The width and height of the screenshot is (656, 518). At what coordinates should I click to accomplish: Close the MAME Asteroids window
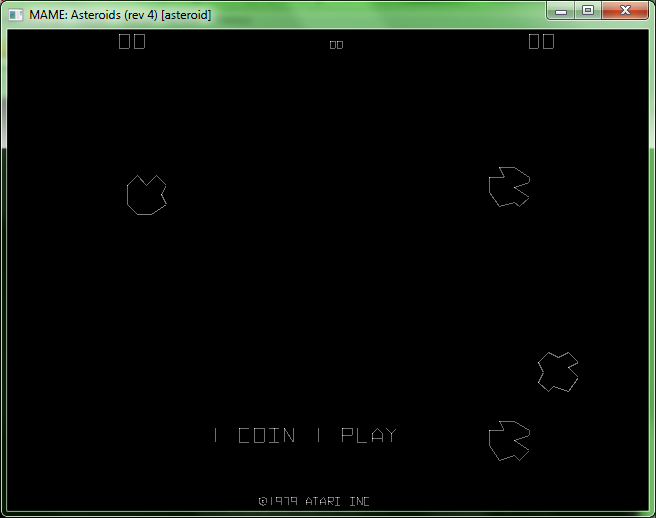625,11
